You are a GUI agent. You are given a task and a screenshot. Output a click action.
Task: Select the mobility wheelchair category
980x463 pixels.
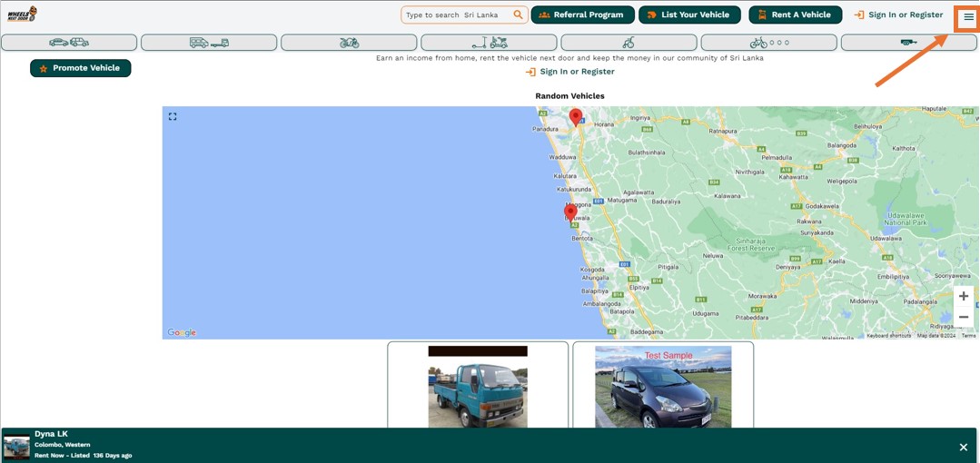(x=629, y=43)
